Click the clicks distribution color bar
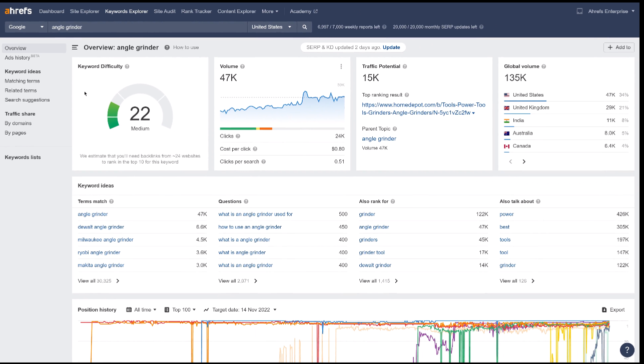Viewport: 644px width, 364px height. coord(282,128)
